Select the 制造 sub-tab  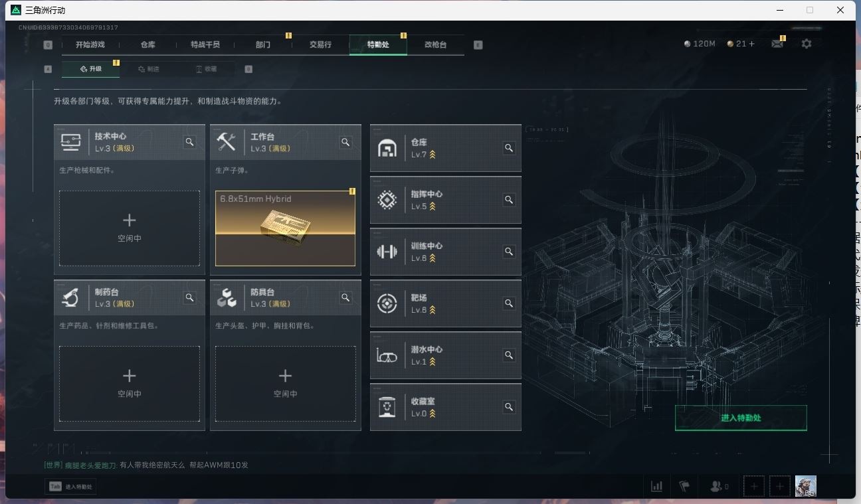point(149,69)
